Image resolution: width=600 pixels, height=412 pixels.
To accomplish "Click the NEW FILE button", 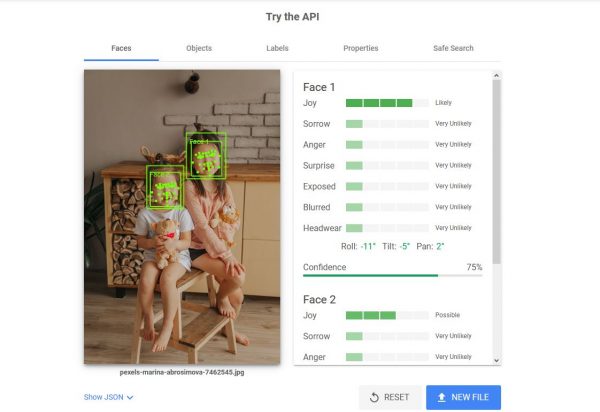I will pyautogui.click(x=463, y=397).
